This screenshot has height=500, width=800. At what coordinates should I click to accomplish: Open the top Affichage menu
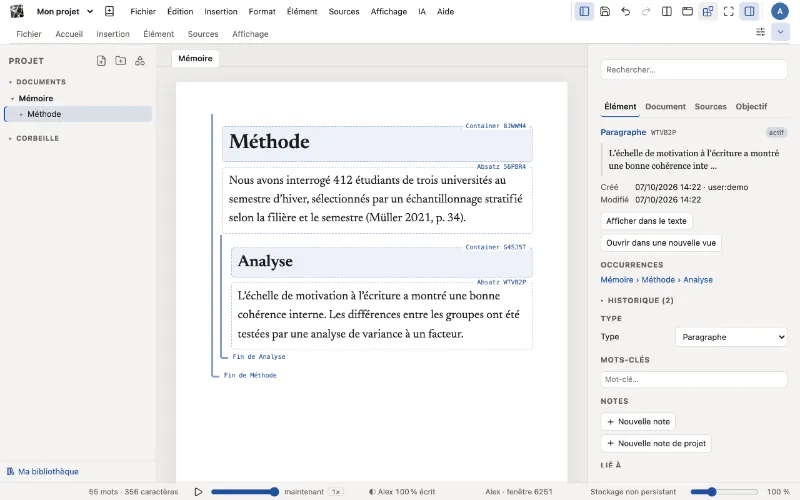tap(389, 11)
